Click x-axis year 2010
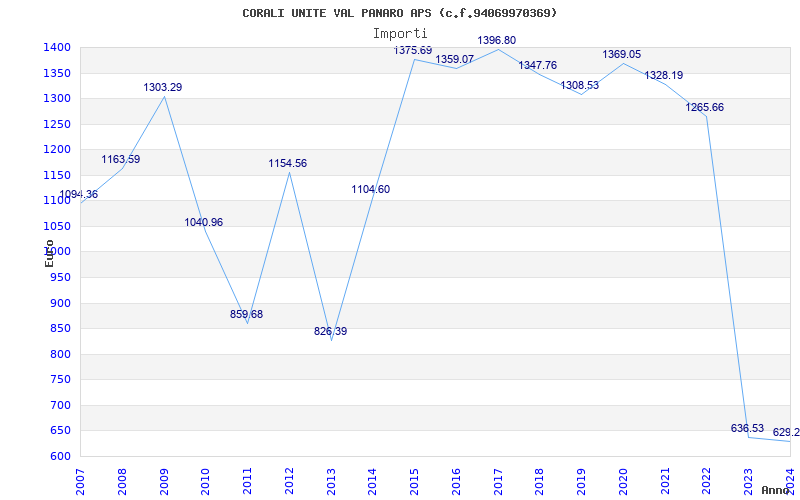This screenshot has height=500, width=800. (x=206, y=482)
